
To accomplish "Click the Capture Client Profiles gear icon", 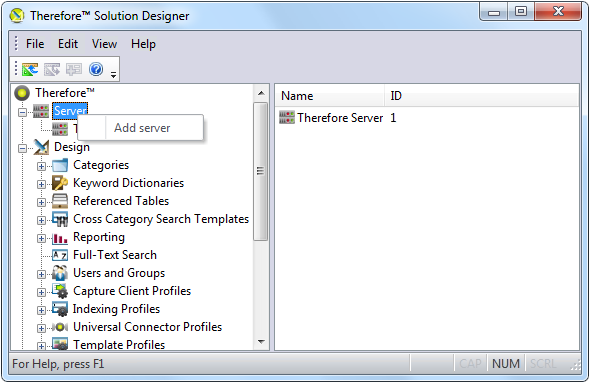I will (60, 291).
